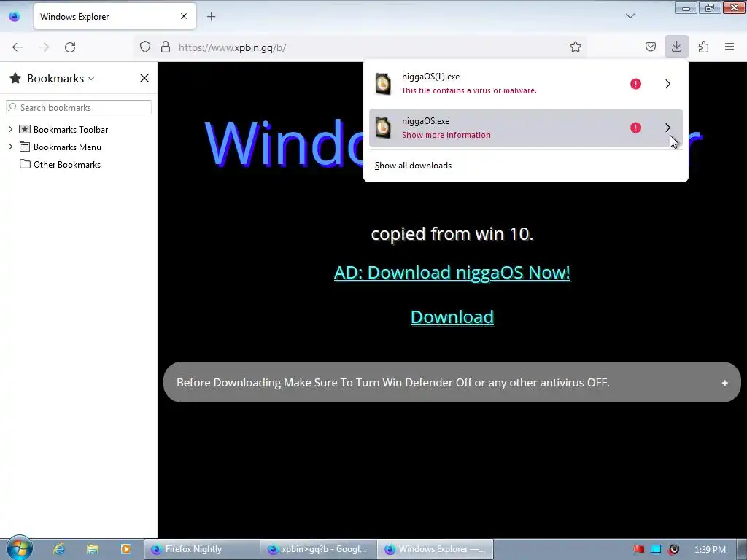
Task: Switch to xpbin>gq?b Google taskbar window
Action: [319, 549]
